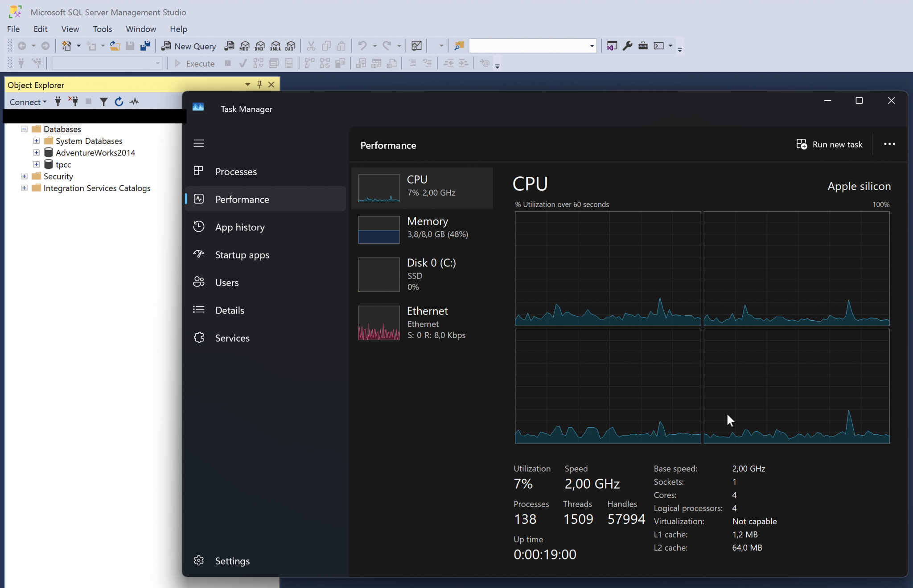
Task: Open more options ellipsis in Task Manager
Action: coord(889,144)
